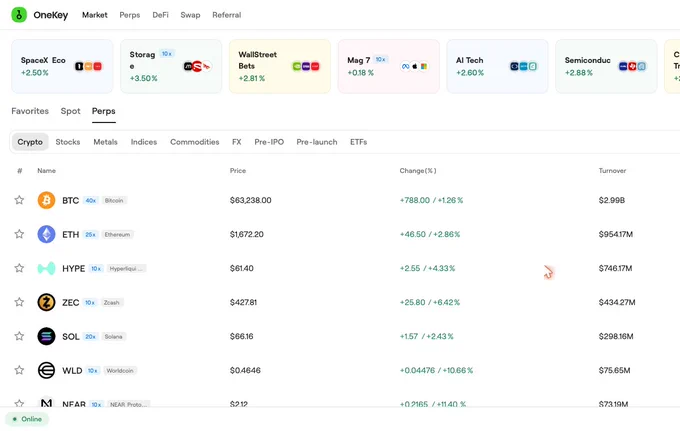Open the AI Tech theme card
Image resolution: width=680 pixels, height=431 pixels.
(x=497, y=66)
